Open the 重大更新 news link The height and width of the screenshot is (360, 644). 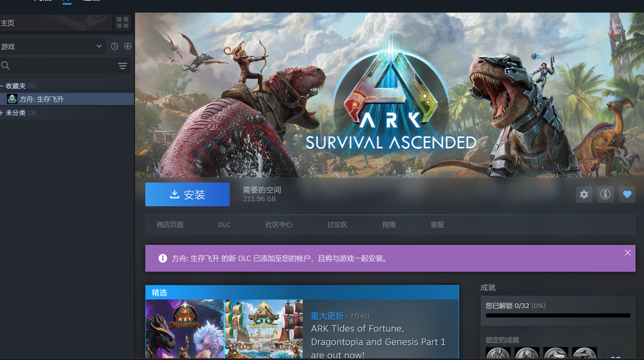[327, 316]
